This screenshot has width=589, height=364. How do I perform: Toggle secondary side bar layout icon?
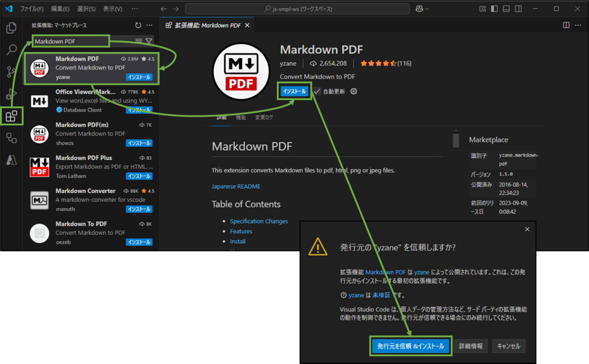coord(518,9)
